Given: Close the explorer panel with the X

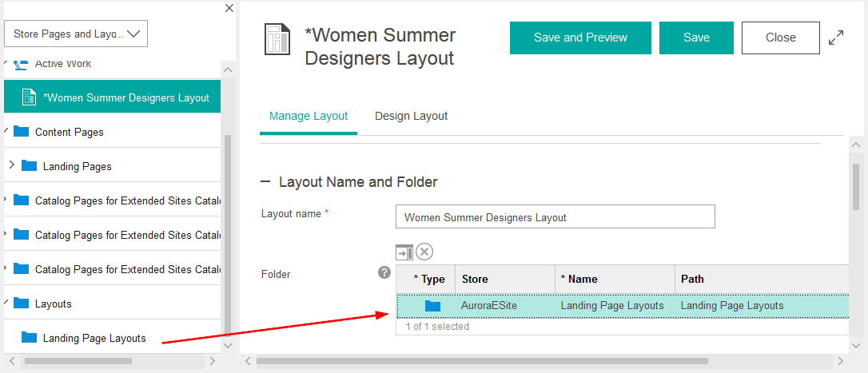Looking at the screenshot, I should tap(229, 8).
